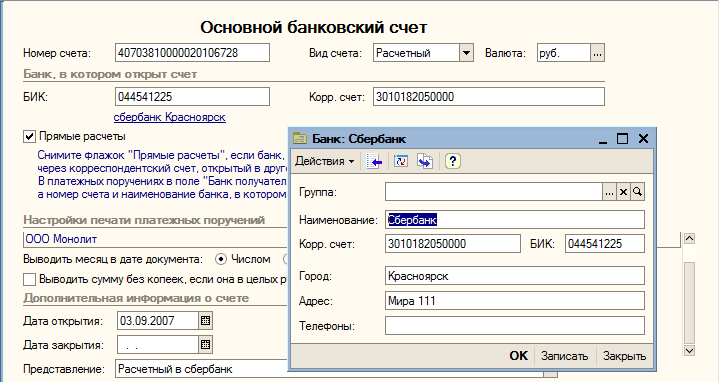This screenshot has width=720, height=382.
Task: Click the 'Настройки печати платежных поручений' section label
Action: point(144,220)
